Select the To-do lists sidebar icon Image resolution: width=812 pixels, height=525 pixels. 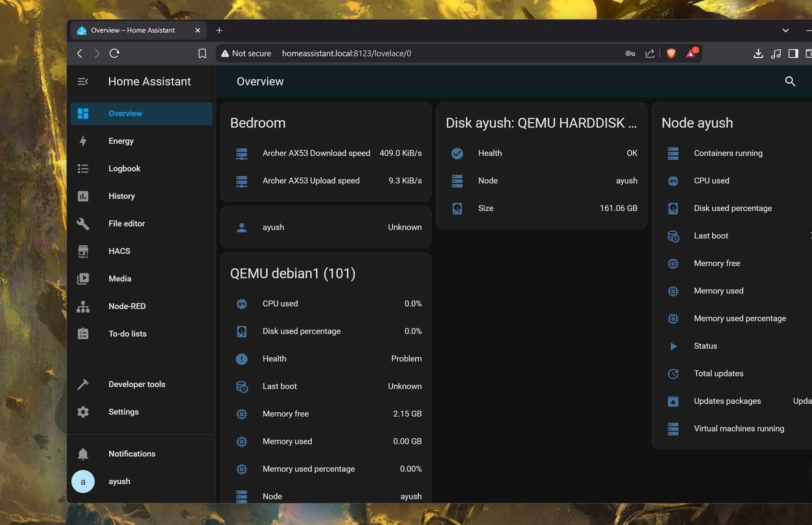(x=83, y=334)
